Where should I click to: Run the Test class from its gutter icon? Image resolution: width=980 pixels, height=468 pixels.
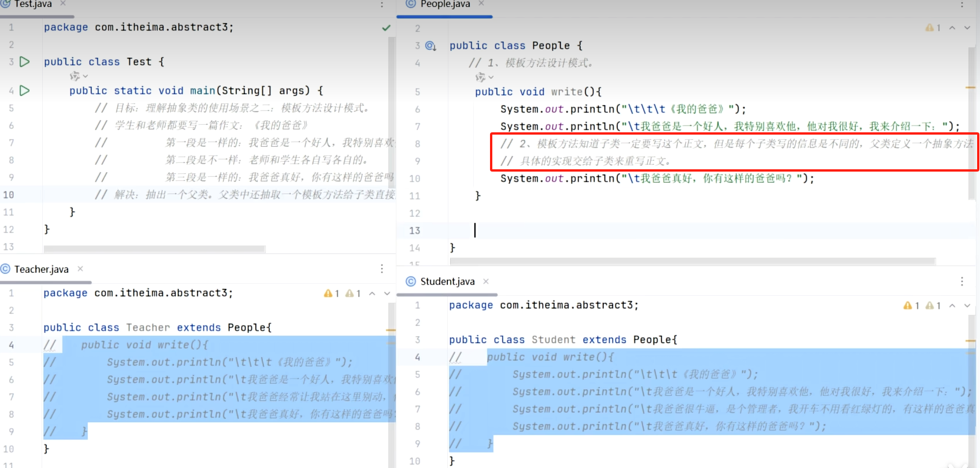24,62
